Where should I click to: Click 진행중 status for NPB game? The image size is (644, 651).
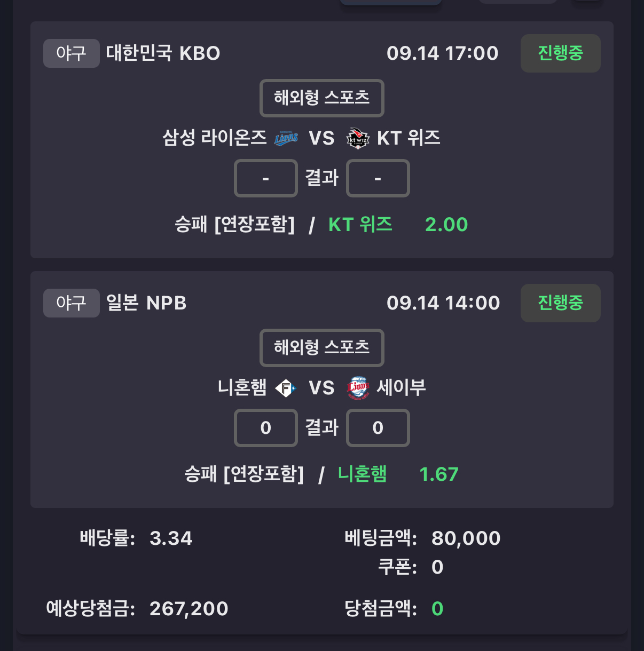click(x=560, y=303)
